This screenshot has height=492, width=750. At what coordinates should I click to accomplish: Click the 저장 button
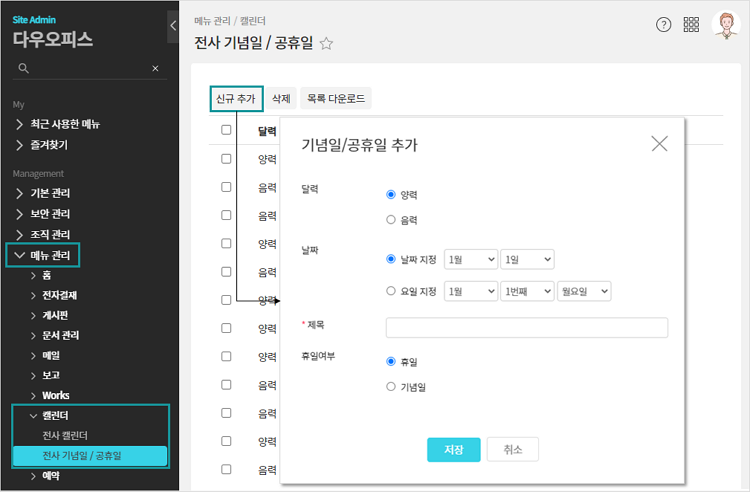coord(454,449)
